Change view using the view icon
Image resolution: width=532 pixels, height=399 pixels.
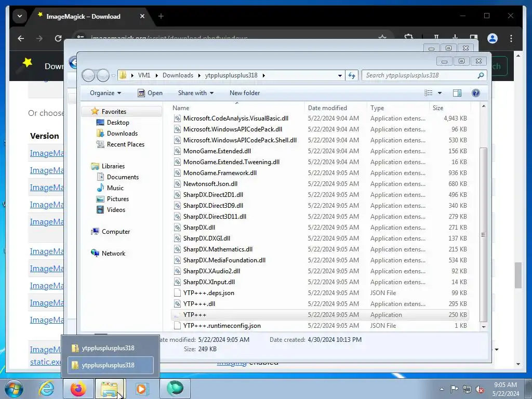[429, 93]
